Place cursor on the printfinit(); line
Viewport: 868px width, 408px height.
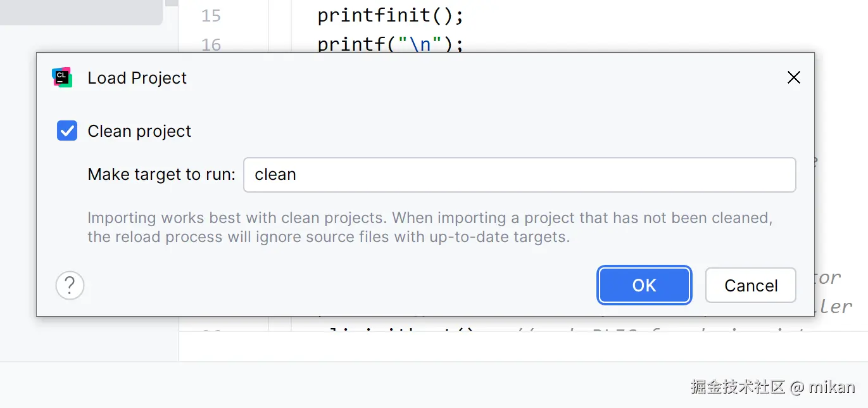pos(391,15)
